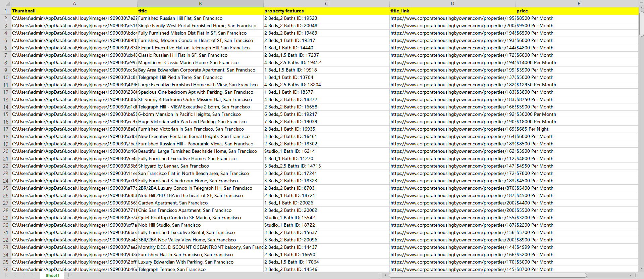Click the vertical scrollbar thumb
The width and height of the screenshot is (644, 279).
point(641,24)
